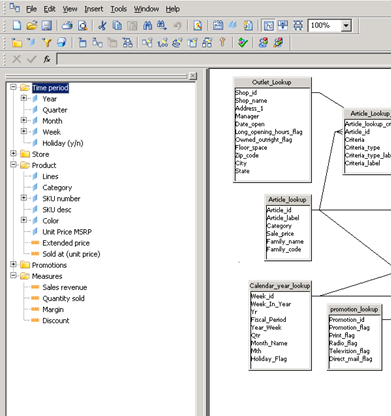Collapse the Measures class
Screen dimensions: 391x416
13,276
